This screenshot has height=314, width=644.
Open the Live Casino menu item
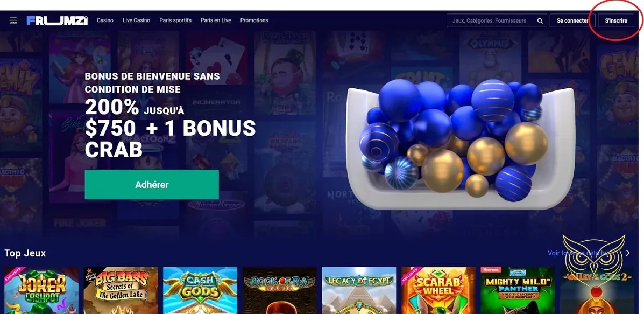coord(136,20)
